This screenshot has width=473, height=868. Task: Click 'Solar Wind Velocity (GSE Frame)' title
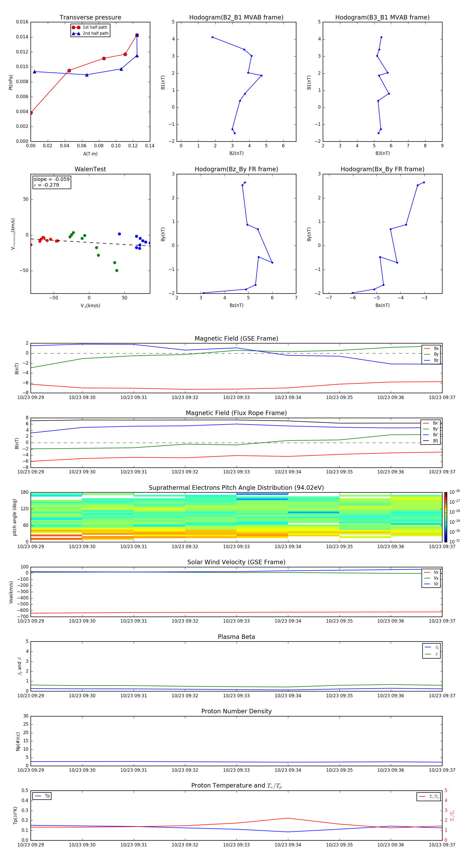pyautogui.click(x=236, y=562)
